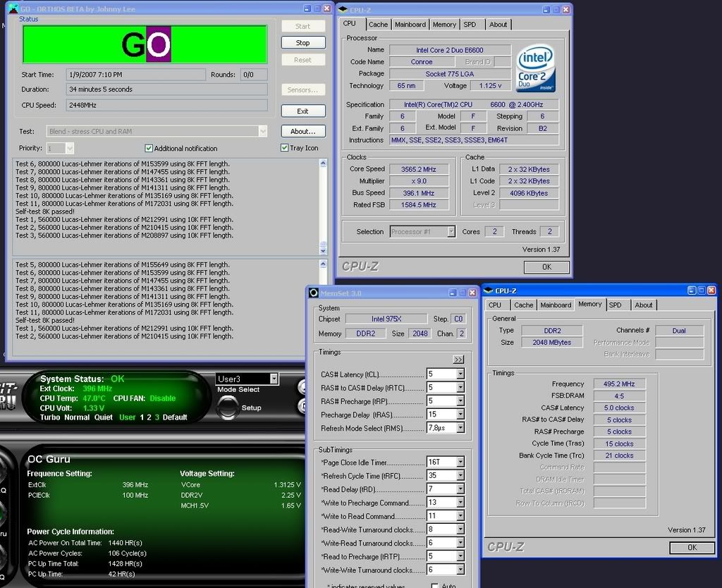Expand the Page Close Idle Timer dropdown
Viewport: 722px width, 588px height.
[x=460, y=462]
